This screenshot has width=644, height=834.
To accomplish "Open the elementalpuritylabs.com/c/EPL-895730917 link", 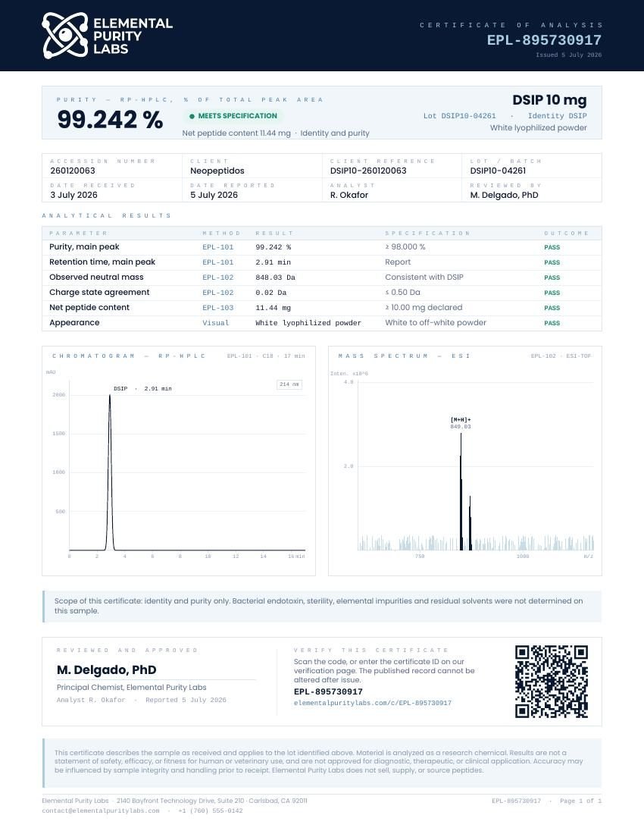I will pyautogui.click(x=373, y=703).
